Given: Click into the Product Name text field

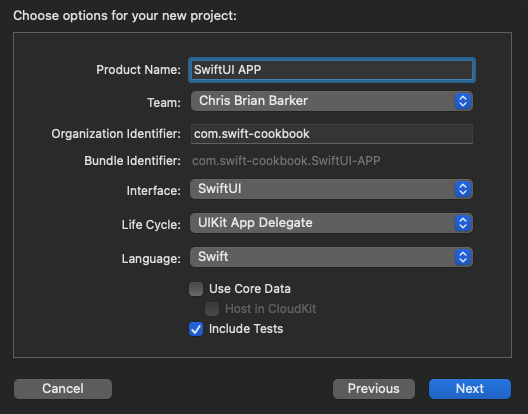Looking at the screenshot, I should tap(332, 70).
